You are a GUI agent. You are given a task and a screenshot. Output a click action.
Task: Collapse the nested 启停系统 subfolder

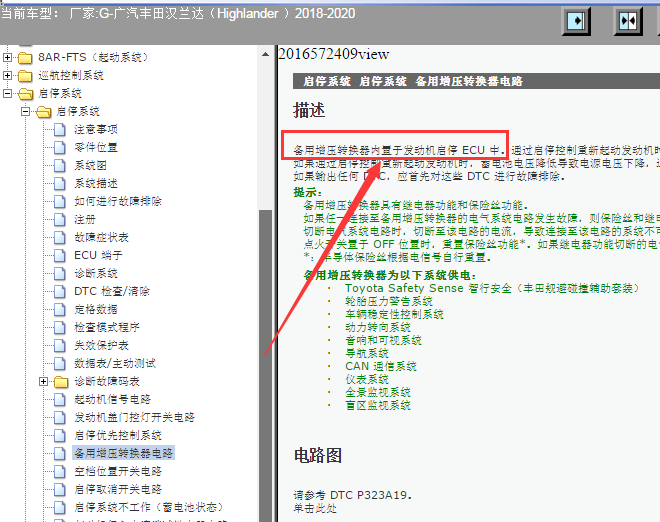[x=25, y=112]
